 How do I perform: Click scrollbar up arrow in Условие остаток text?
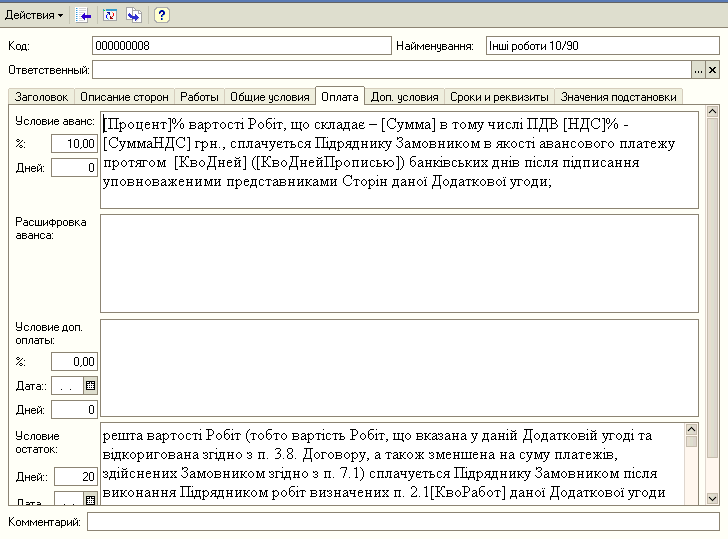tap(691, 440)
